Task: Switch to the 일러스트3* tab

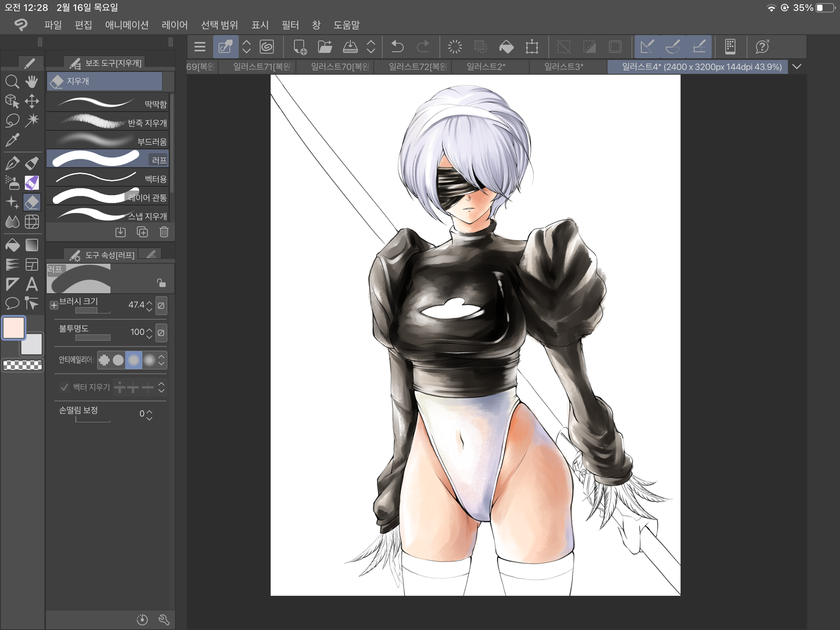Action: click(563, 66)
